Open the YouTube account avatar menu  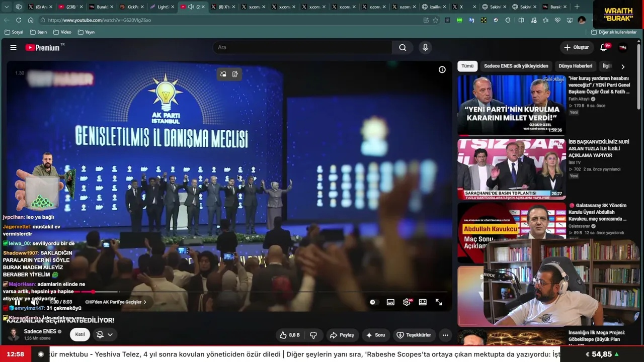(x=623, y=47)
